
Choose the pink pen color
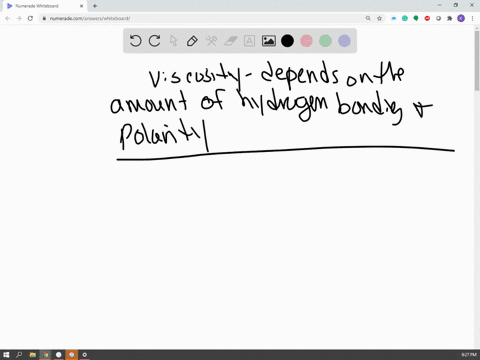pos(306,41)
